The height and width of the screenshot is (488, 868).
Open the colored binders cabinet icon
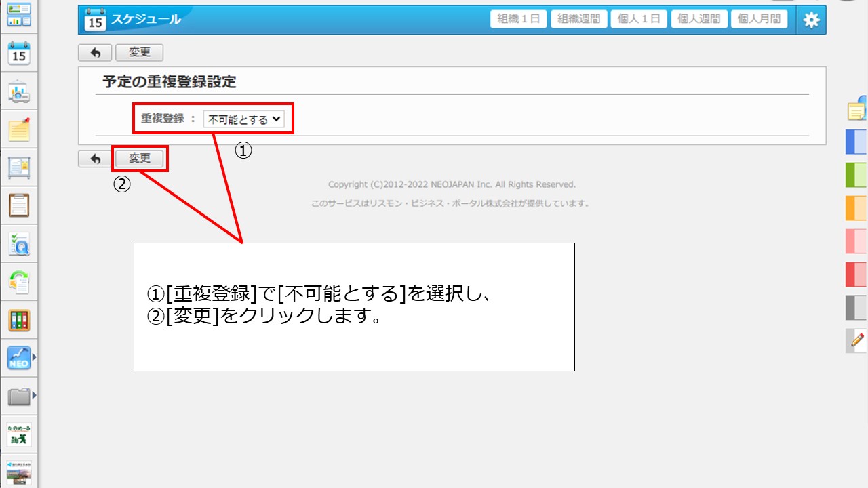point(19,320)
